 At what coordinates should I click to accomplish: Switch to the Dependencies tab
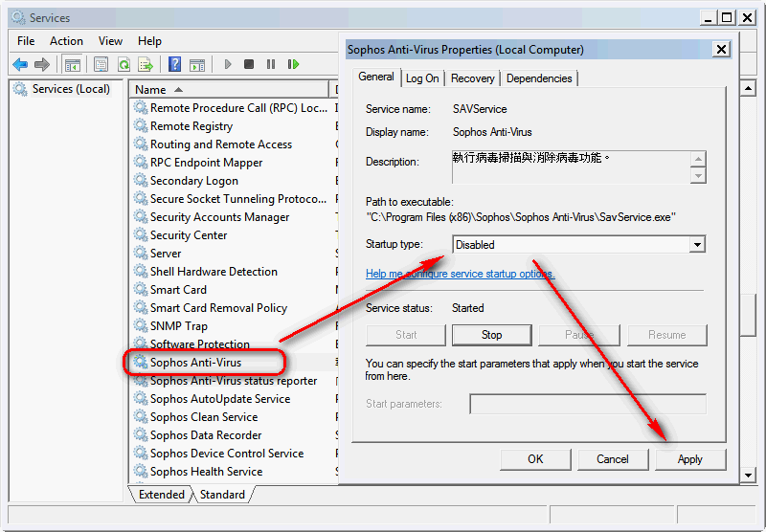(x=539, y=78)
